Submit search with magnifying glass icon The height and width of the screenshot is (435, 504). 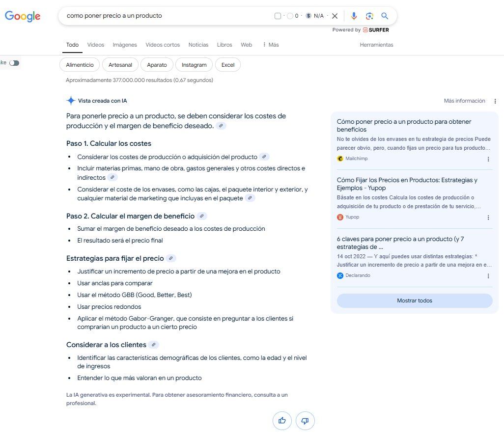[x=385, y=16]
